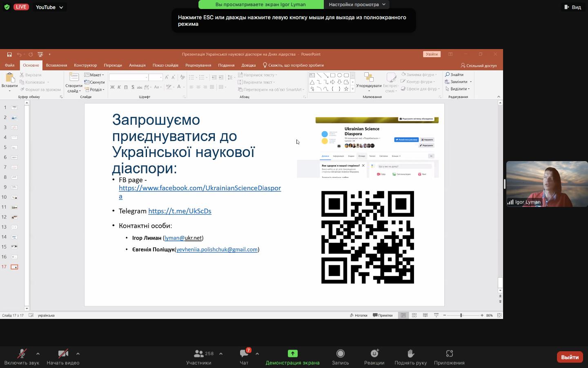Turn on the video camera
This screenshot has width=588, height=368.
point(63,354)
